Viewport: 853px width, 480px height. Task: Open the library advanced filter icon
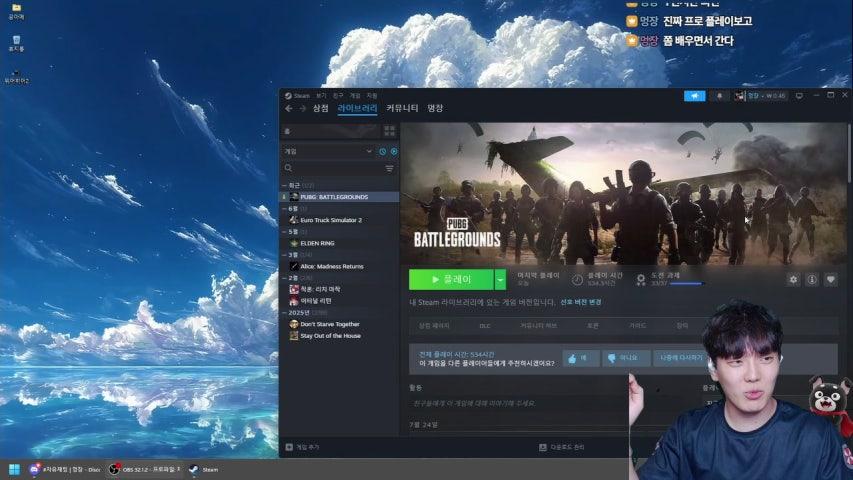click(x=390, y=169)
